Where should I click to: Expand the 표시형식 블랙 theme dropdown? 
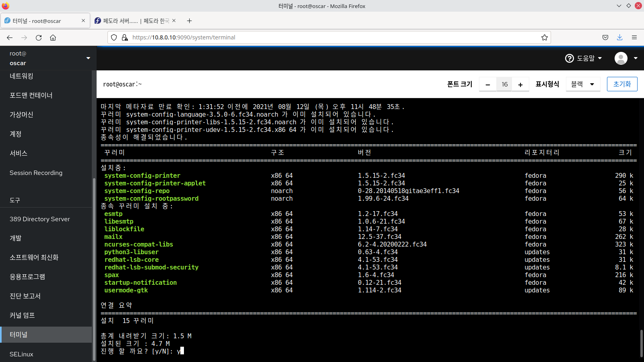point(583,84)
